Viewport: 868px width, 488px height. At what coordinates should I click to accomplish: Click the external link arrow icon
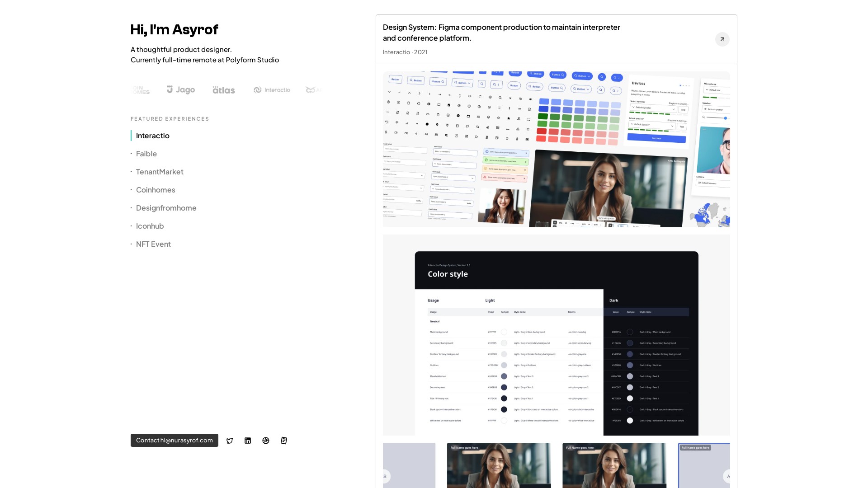(722, 39)
